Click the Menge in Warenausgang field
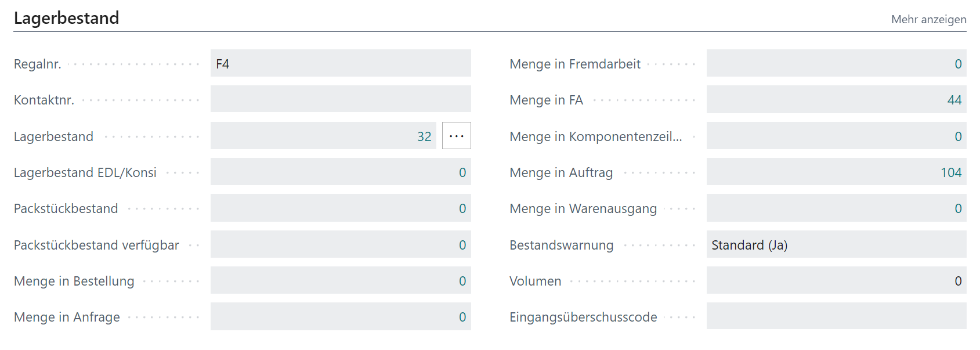Screen dimensions: 980x350 coord(836,208)
